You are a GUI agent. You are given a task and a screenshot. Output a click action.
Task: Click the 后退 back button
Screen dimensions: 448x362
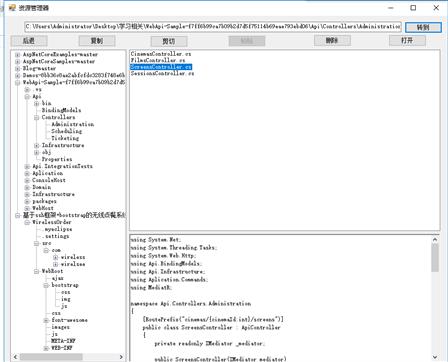click(x=29, y=41)
